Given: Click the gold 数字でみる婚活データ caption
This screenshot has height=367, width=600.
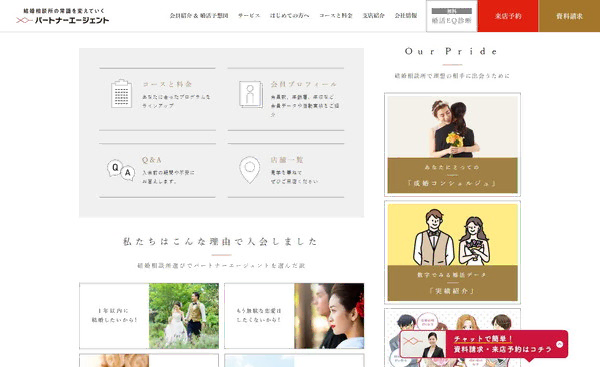Looking at the screenshot, I should (452, 275).
